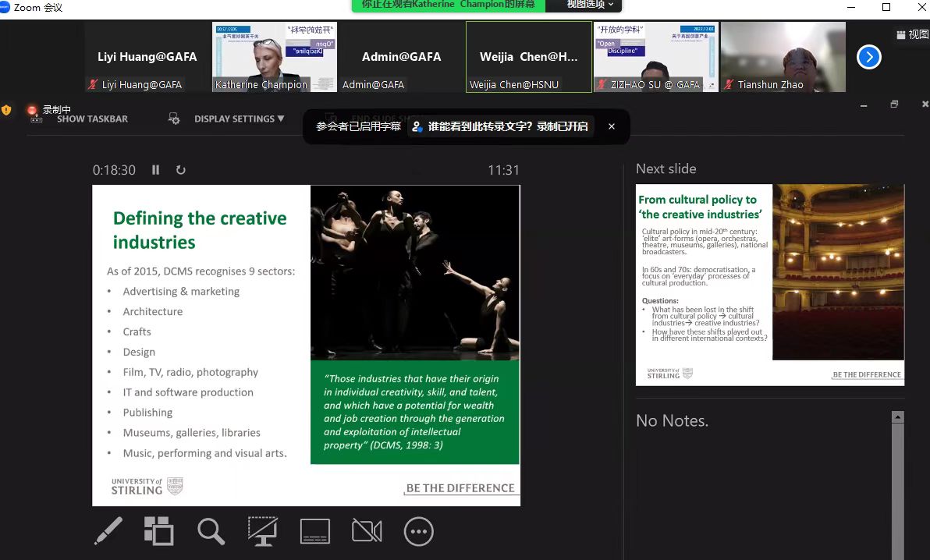The width and height of the screenshot is (930, 560).
Task: Open the see all slides grid view
Action: (x=158, y=531)
